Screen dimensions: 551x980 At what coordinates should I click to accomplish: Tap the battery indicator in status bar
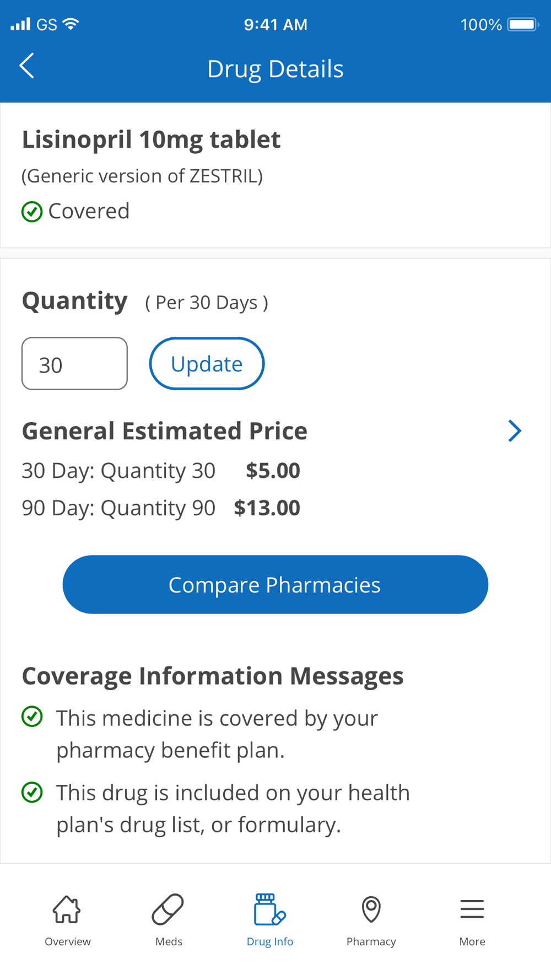(522, 25)
